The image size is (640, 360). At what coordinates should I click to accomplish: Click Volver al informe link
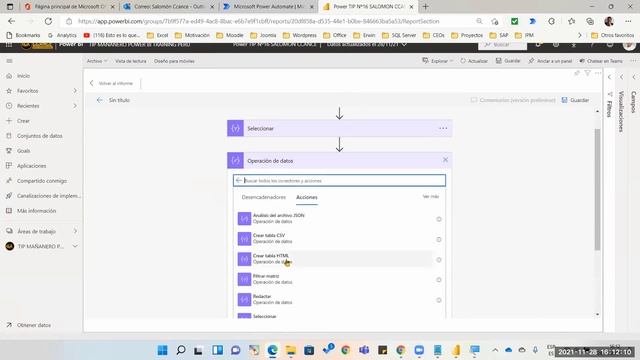116,83
